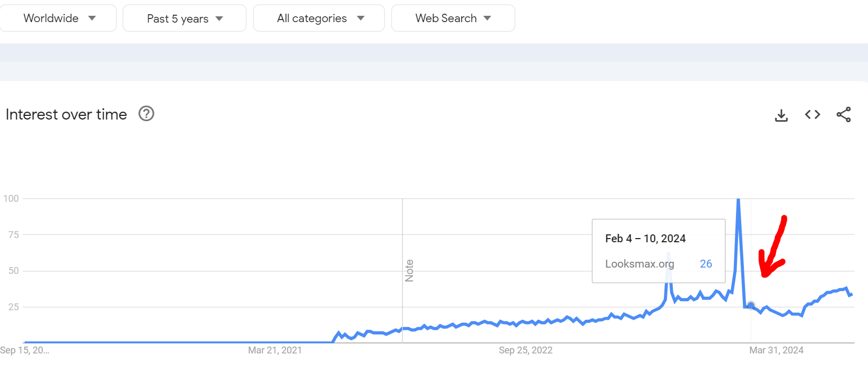
Task: Click the embed code icon
Action: point(812,114)
